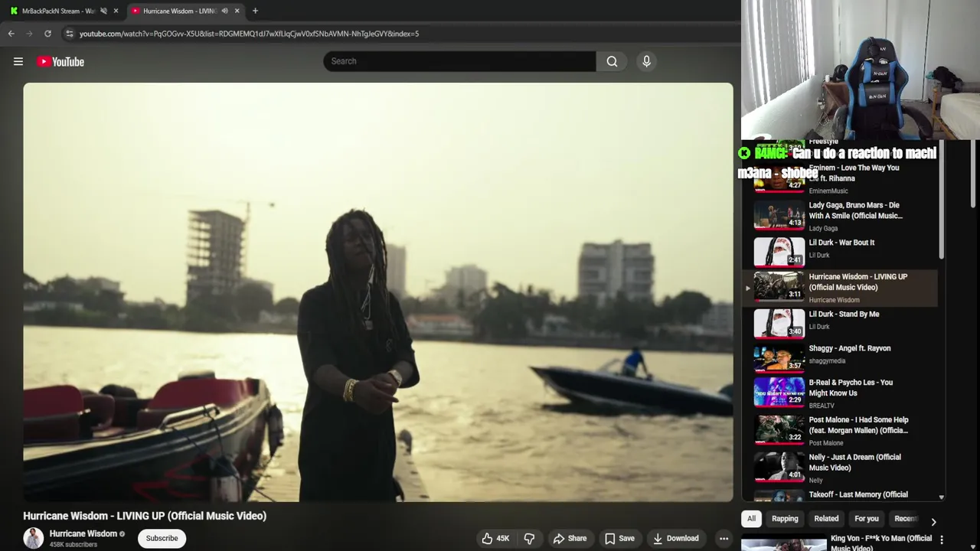Play Post Malone I Had Some Help
980x551 pixels.
tap(858, 425)
